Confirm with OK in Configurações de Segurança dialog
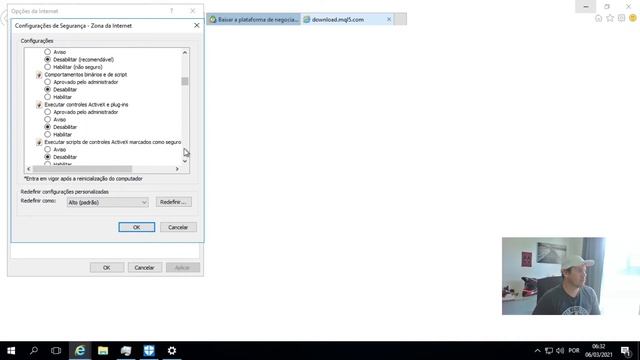640x360 pixels. [x=137, y=227]
